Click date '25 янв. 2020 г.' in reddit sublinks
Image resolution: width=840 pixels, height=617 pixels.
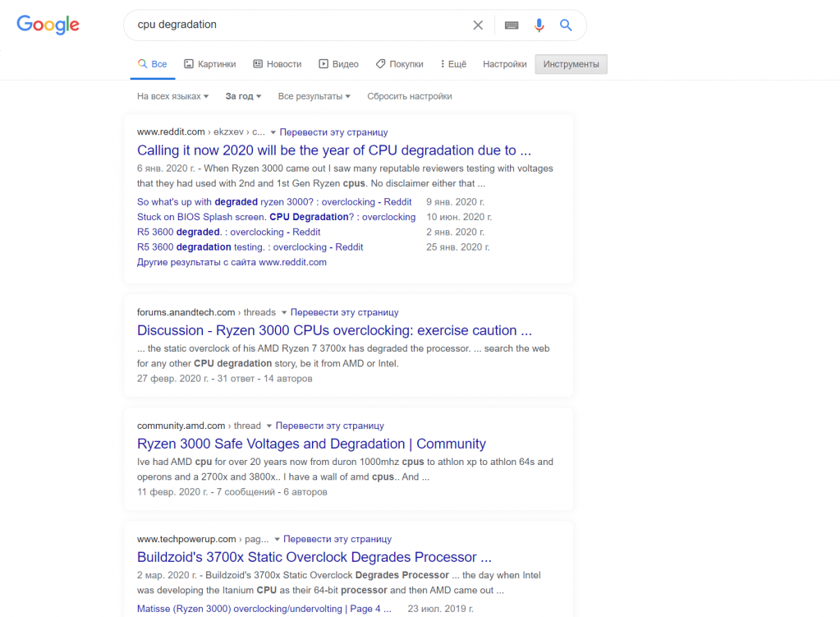458,246
